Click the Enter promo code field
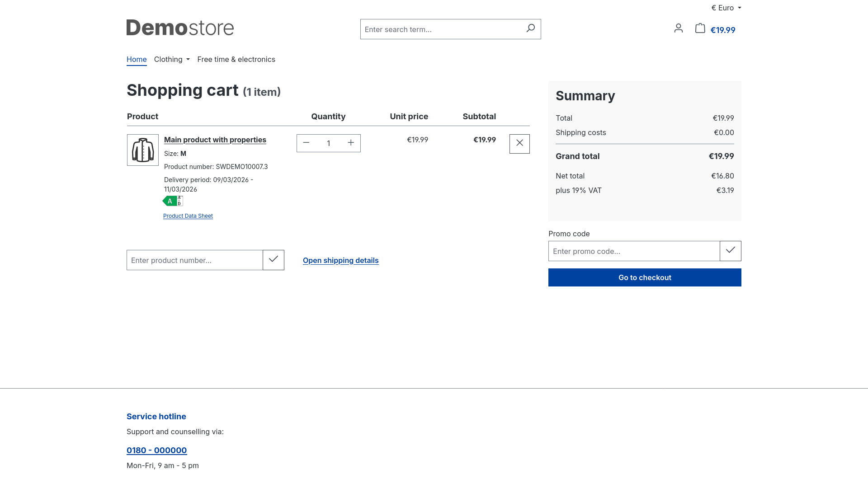Screen dimensions: 868x488 [633, 251]
